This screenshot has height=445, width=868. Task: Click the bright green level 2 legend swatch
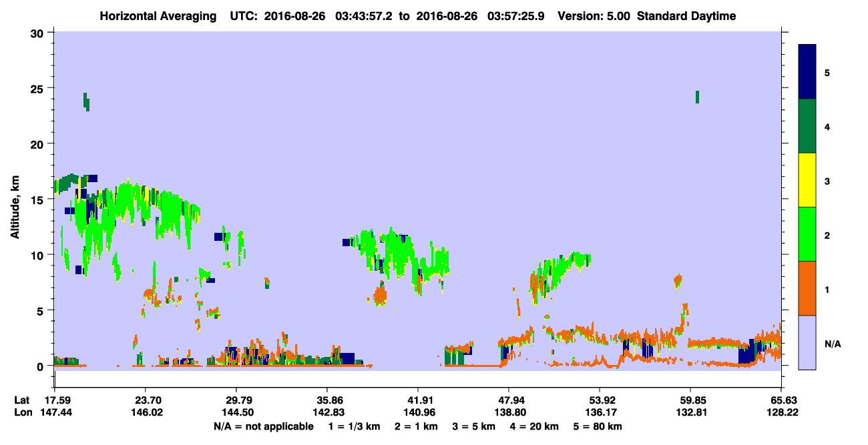(x=807, y=234)
